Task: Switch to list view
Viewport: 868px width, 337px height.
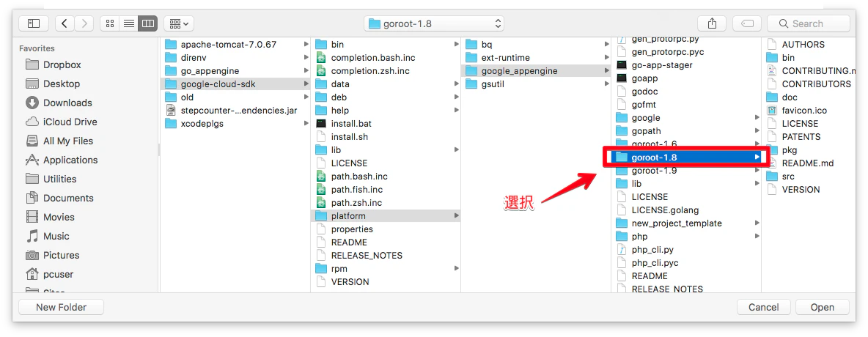Action: pos(128,23)
